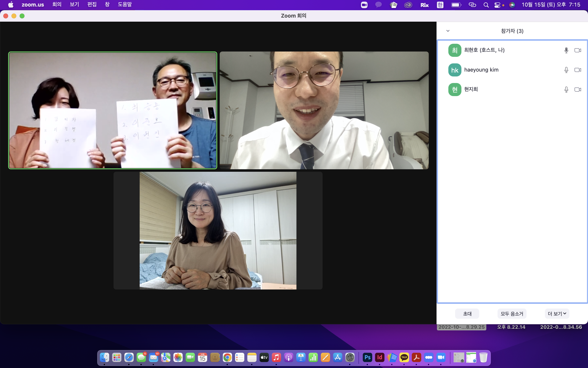This screenshot has height=368, width=588.
Task: Toggle video camera for 최현호 row
Action: pos(578,50)
